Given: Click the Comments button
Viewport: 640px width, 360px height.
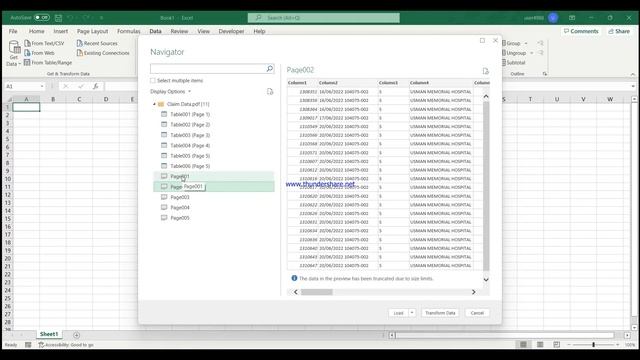Looking at the screenshot, I should [581, 31].
